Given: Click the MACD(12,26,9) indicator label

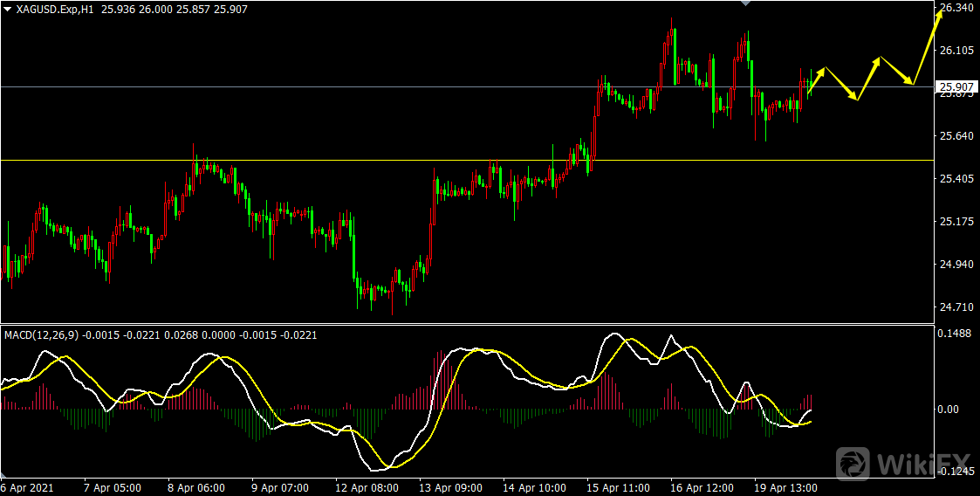Looking at the screenshot, I should pyautogui.click(x=41, y=334).
